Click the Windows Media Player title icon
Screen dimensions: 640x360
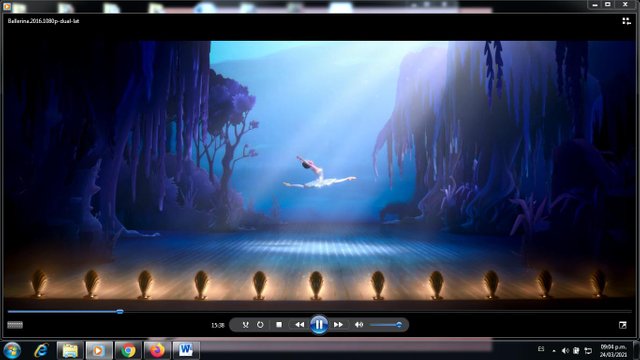click(x=7, y=6)
